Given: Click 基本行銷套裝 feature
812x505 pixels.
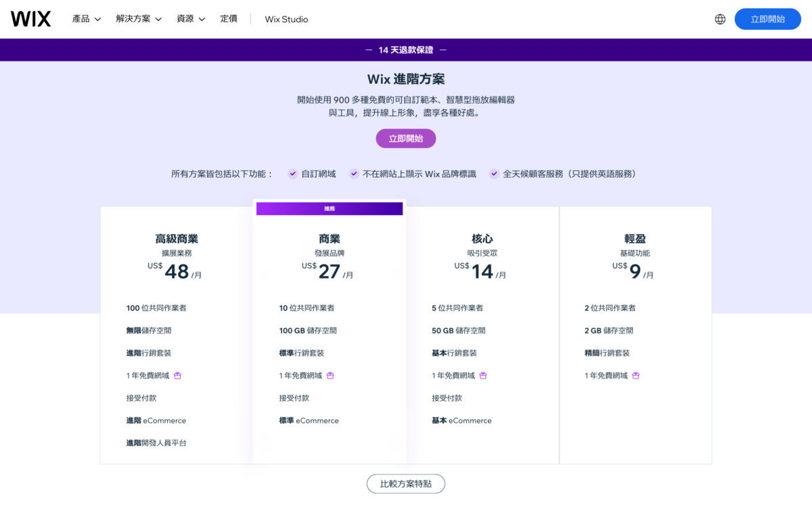Looking at the screenshot, I should click(x=455, y=353).
